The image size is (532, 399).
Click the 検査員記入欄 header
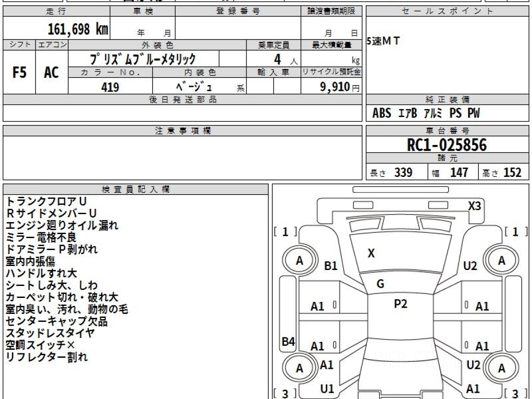coord(136,189)
